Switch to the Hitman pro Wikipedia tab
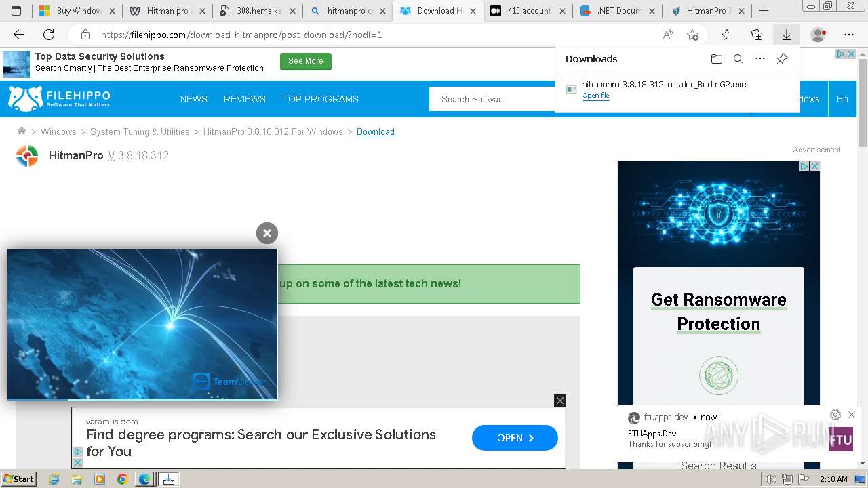Image resolution: width=868 pixels, height=488 pixels. [x=167, y=11]
